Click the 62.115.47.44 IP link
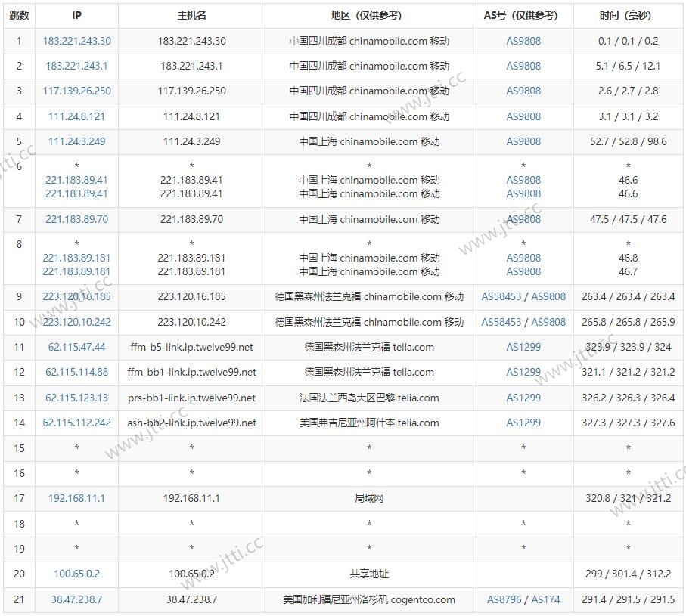The width and height of the screenshot is (686, 616). tap(76, 347)
